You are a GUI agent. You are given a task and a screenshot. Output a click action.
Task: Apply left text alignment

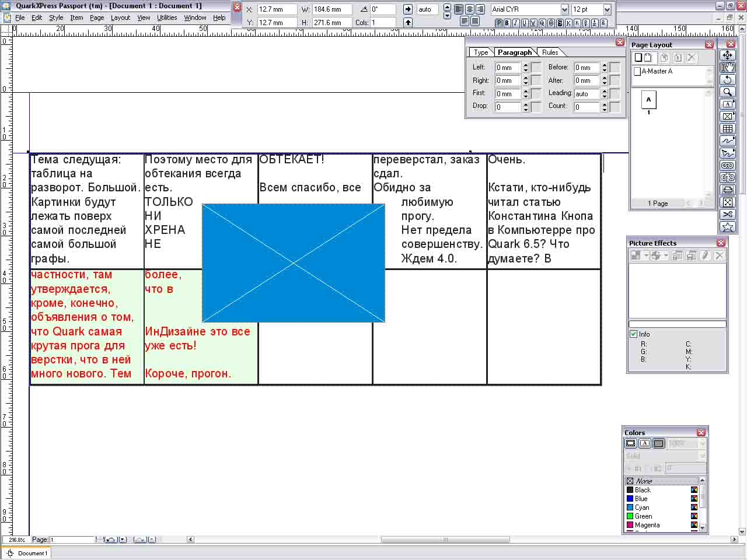click(x=459, y=9)
